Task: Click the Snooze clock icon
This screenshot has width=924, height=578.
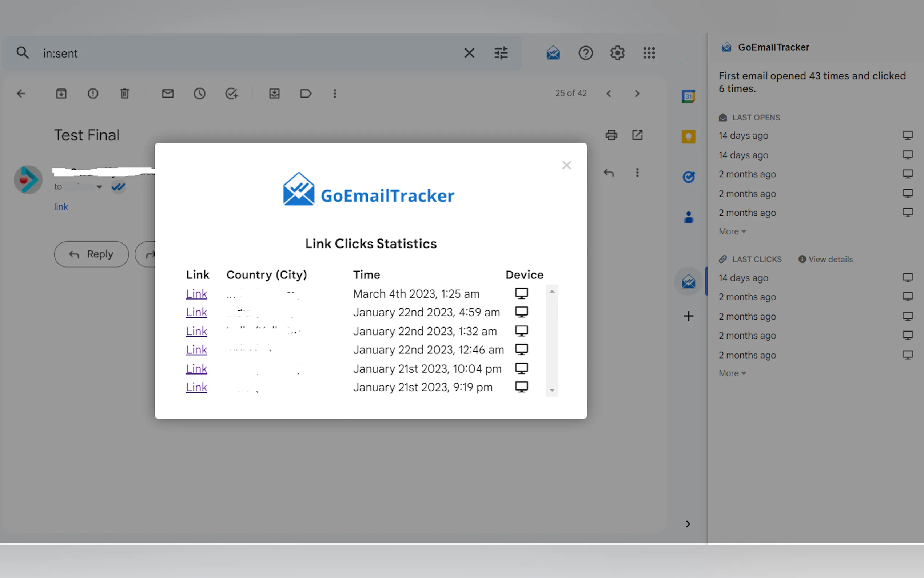Action: click(199, 94)
